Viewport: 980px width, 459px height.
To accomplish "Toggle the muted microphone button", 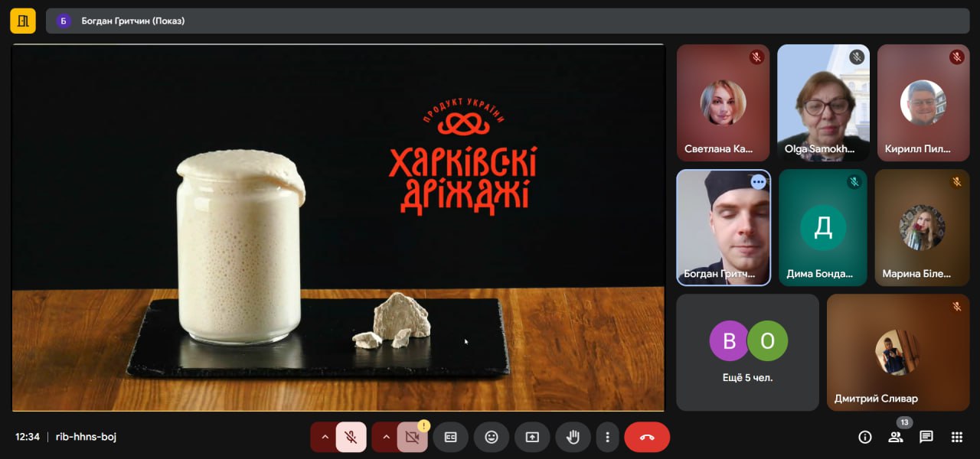I will [x=351, y=437].
